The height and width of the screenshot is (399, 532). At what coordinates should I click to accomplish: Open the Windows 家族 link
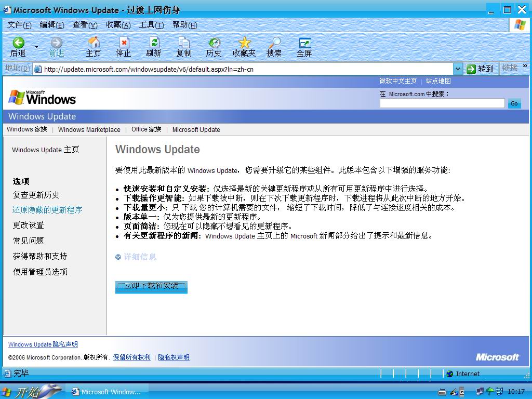pos(27,129)
